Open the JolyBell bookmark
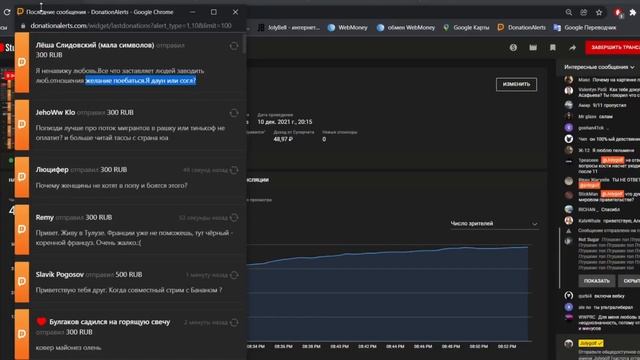Screen dimensions: 640x360 point(289,28)
